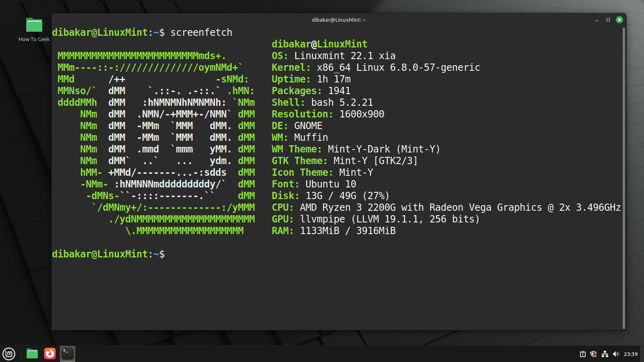The image size is (644, 362).
Task: Open Firefox from the taskbar
Action: tap(50, 354)
